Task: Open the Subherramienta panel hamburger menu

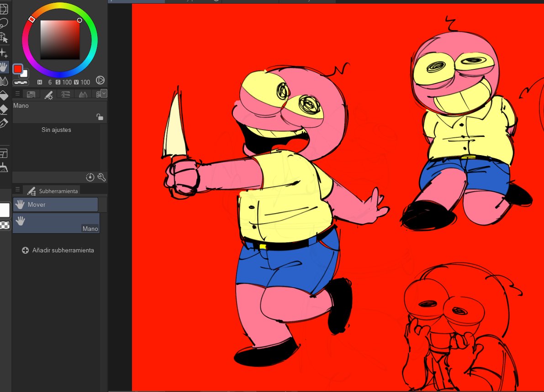Action: (17, 189)
